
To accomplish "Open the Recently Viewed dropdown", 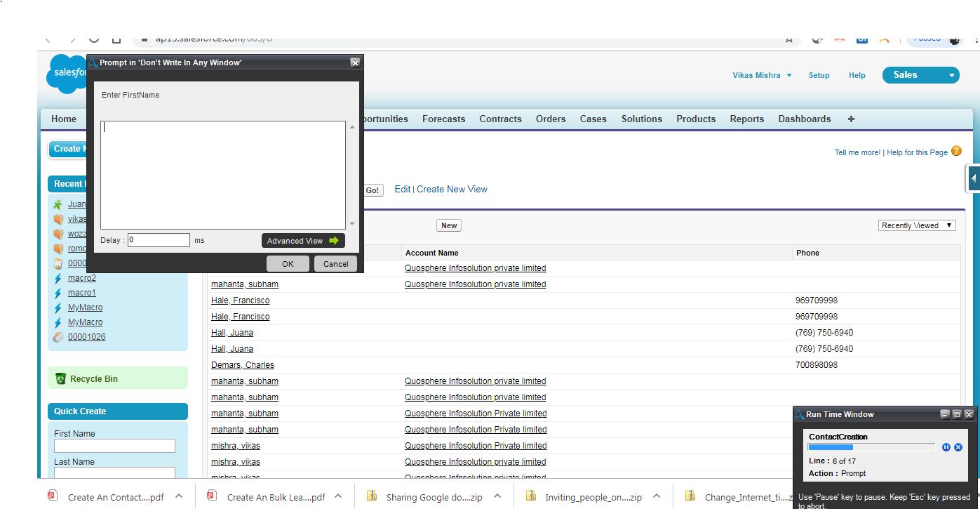I will [x=917, y=225].
